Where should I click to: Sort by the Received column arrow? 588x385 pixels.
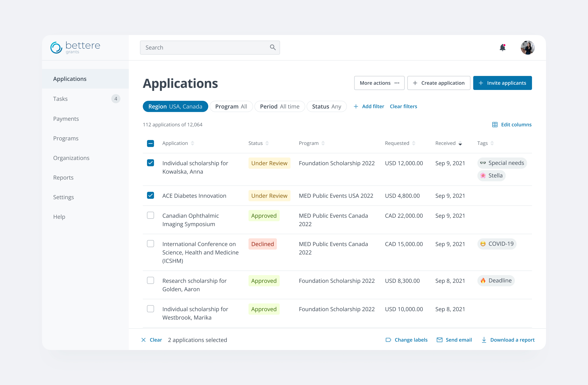pos(460,143)
